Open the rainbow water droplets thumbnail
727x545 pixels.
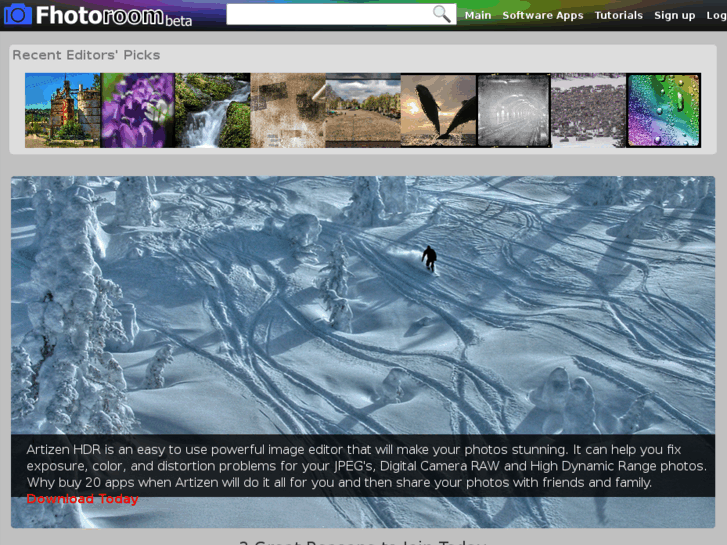(x=664, y=110)
